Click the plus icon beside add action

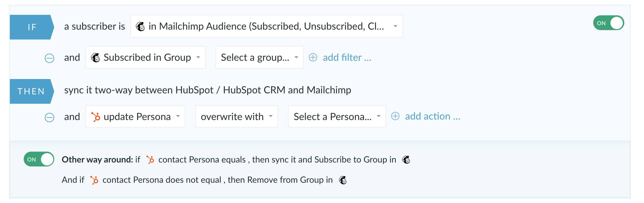[x=395, y=116]
